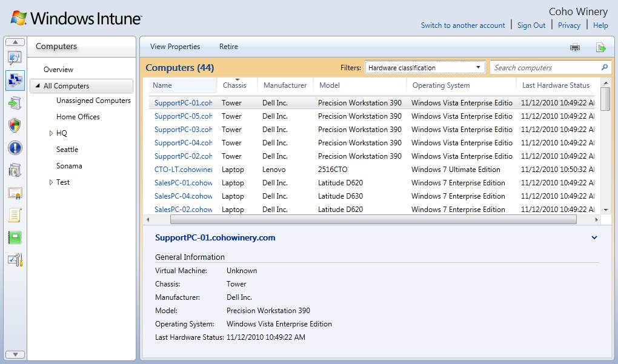The width and height of the screenshot is (618, 364).
Task: Collapse the All Computers tree node
Action: 38,85
